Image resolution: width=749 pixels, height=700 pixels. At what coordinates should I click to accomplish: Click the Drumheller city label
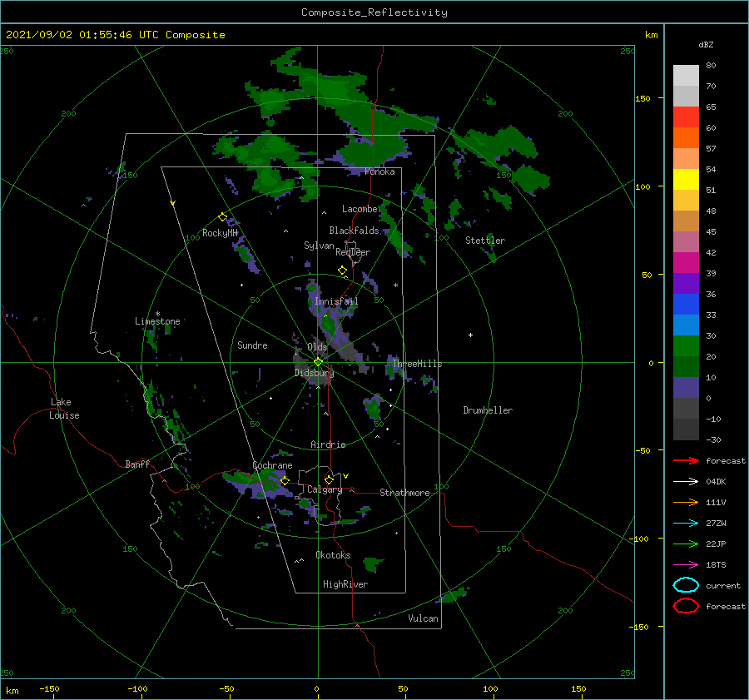pos(488,410)
